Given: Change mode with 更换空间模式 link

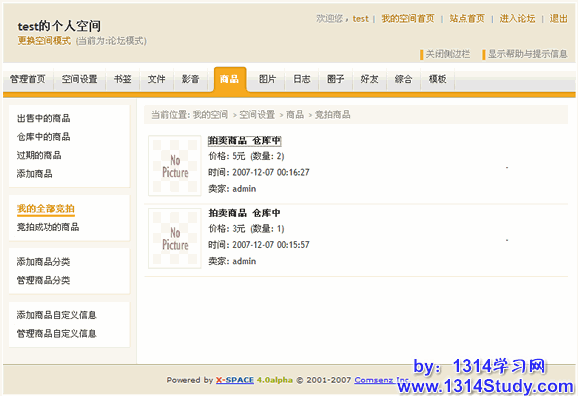Looking at the screenshot, I should tap(44, 41).
